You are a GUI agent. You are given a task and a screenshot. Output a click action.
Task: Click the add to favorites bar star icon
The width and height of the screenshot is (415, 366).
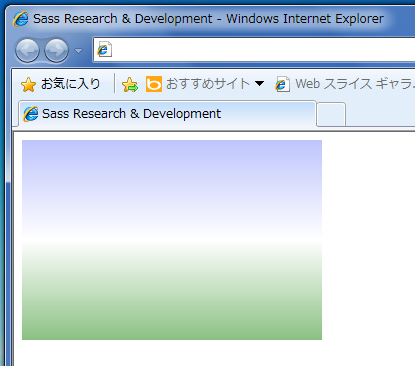tap(130, 84)
